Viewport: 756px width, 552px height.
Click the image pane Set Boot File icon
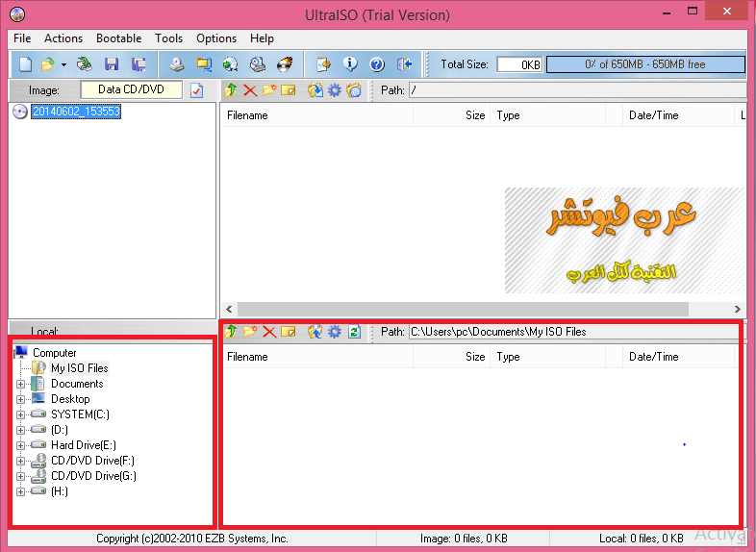pyautogui.click(x=353, y=90)
